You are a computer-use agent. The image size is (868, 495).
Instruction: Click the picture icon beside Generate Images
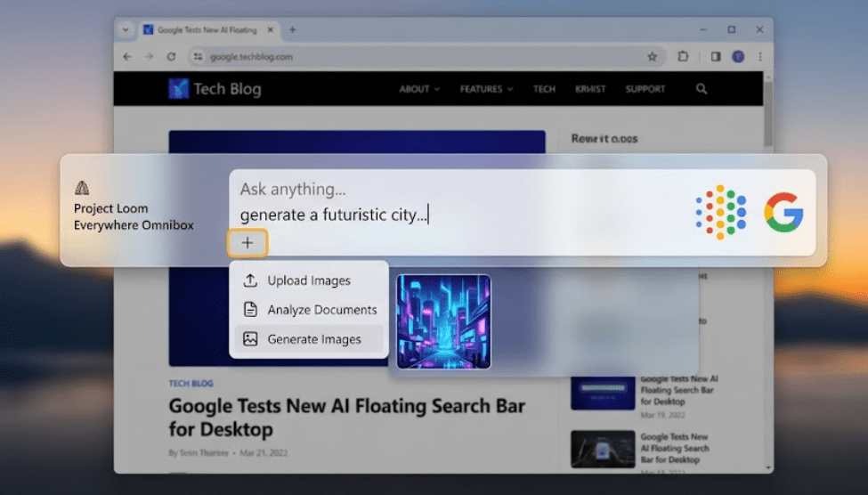click(250, 339)
